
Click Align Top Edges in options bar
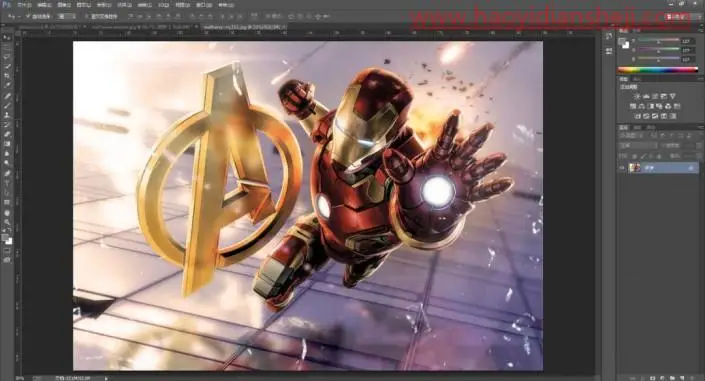click(x=131, y=16)
